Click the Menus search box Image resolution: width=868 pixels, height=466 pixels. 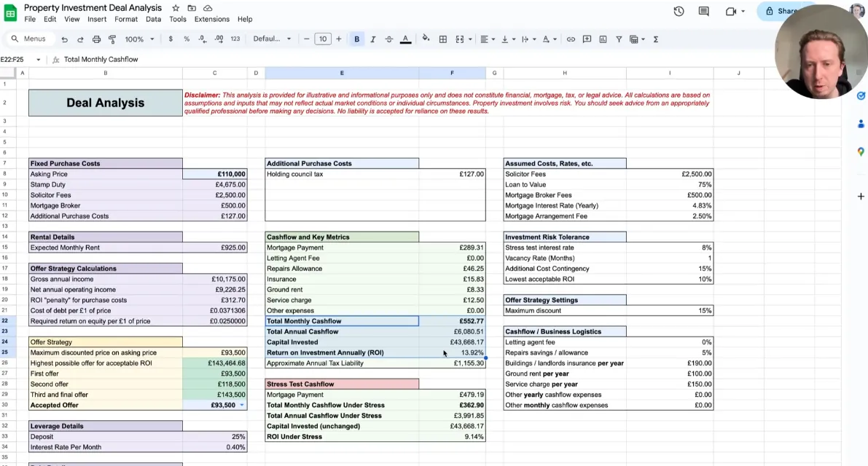pos(29,39)
